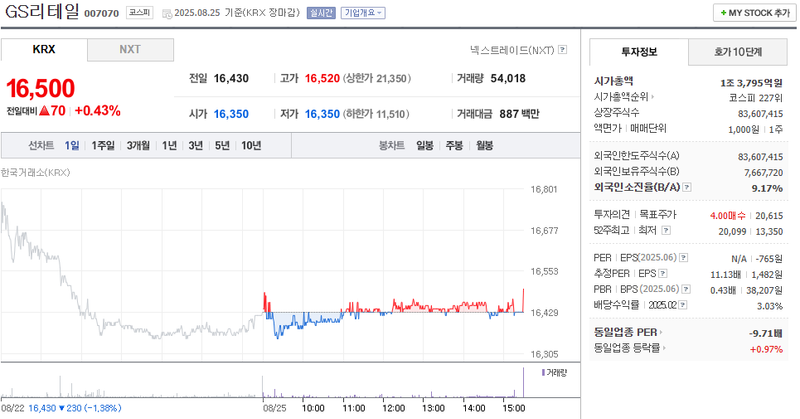Select the 투자정보 tab
The height and width of the screenshot is (419, 800).
[639, 52]
